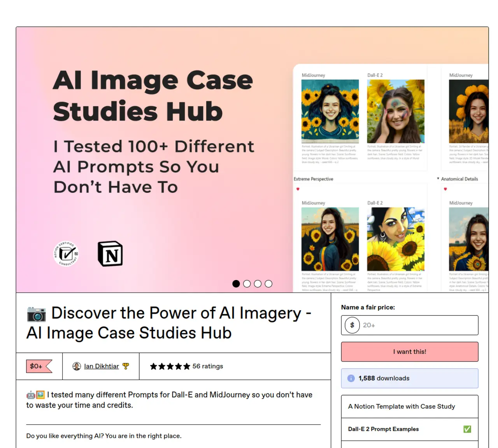Image resolution: width=498 pixels, height=448 pixels.
Task: Click the dollar sign icon in price field
Action: click(352, 325)
